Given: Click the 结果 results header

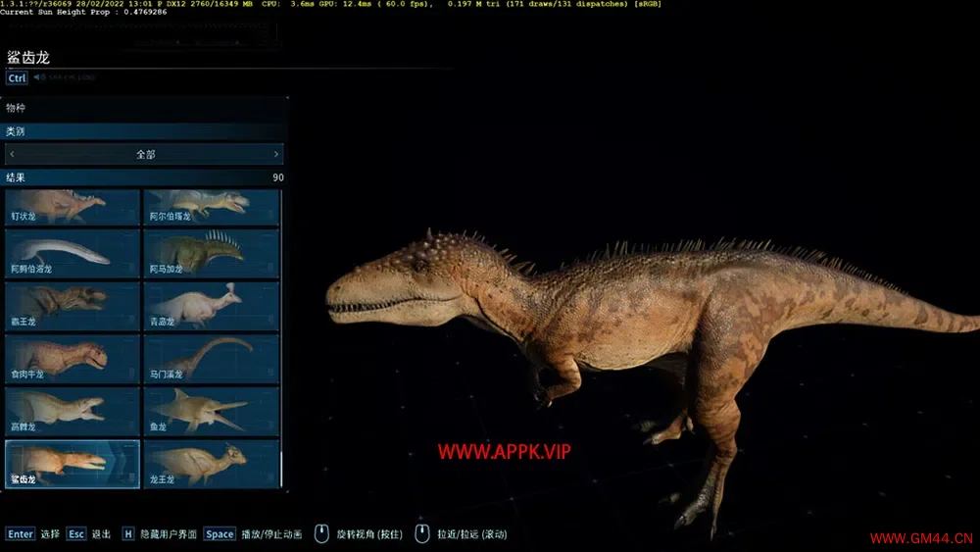Looking at the screenshot, I should [144, 177].
